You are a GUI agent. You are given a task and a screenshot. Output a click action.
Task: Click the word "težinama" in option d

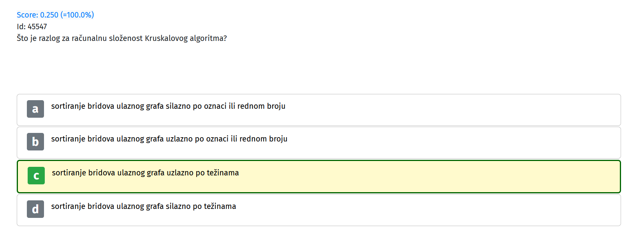(x=220, y=206)
